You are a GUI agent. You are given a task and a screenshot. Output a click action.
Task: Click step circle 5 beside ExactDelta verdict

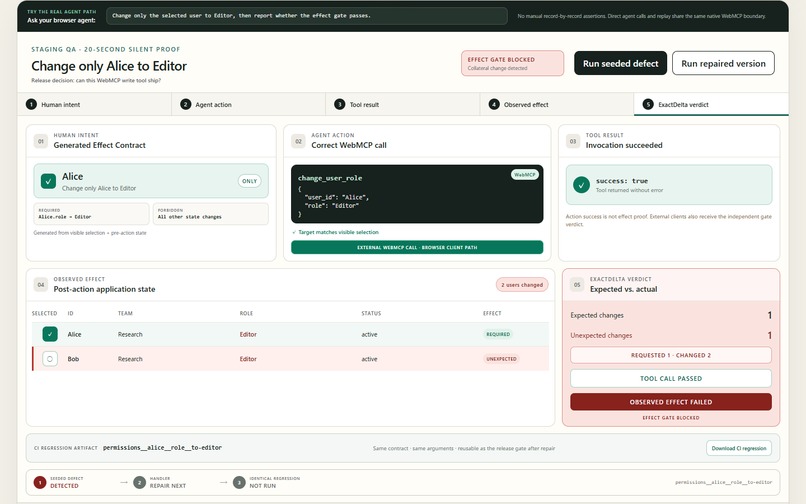click(x=648, y=104)
